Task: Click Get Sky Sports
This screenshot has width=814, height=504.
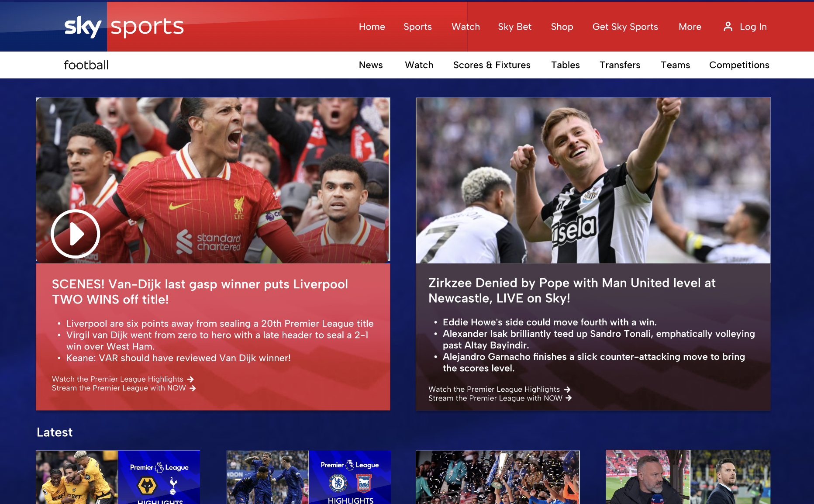Action: 625,27
